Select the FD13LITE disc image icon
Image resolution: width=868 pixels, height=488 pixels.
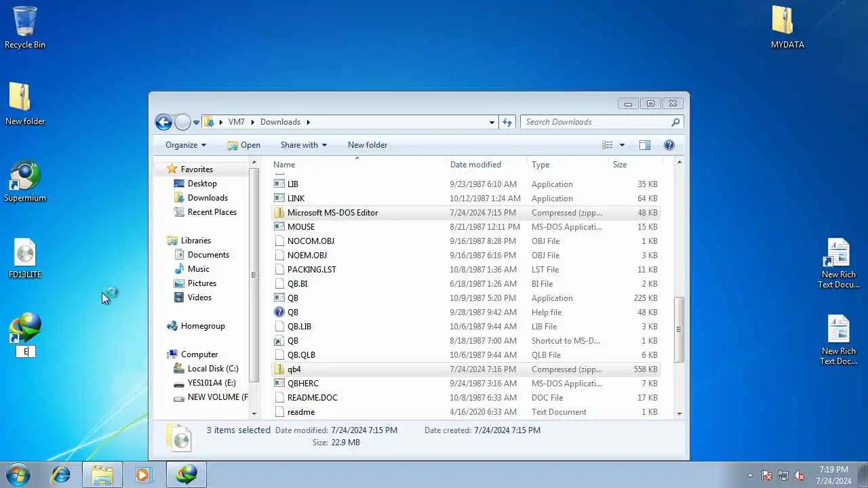[x=25, y=258]
